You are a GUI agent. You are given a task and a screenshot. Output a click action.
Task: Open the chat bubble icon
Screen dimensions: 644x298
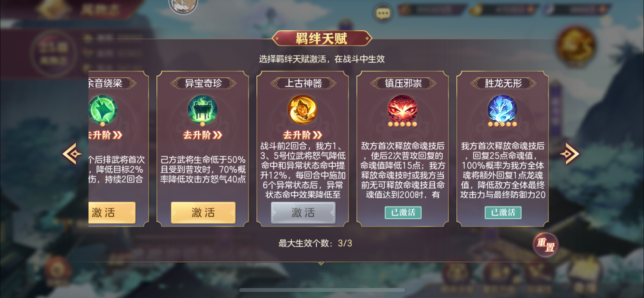point(383,13)
